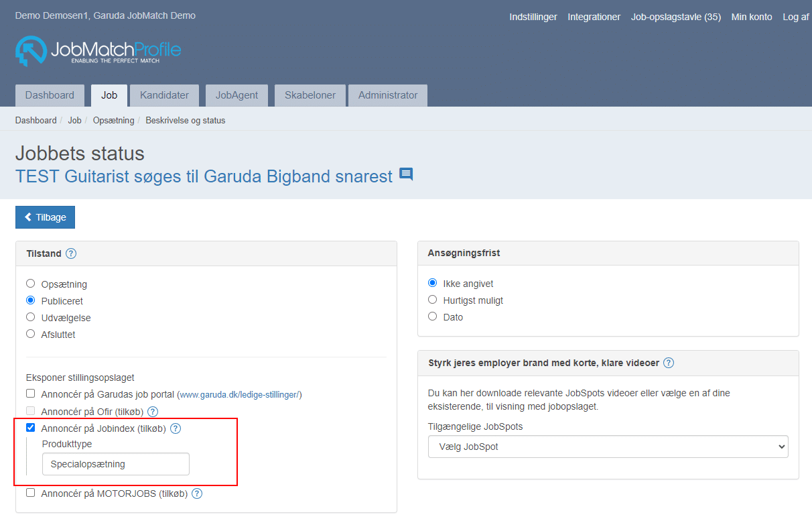Viewport: 812px width, 523px height.
Task: Select the Udvælgelse radio button
Action: click(x=30, y=317)
